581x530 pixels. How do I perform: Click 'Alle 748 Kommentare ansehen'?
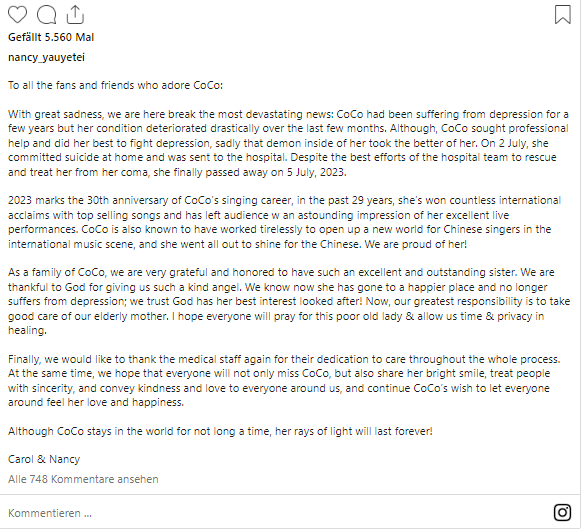pos(83,479)
